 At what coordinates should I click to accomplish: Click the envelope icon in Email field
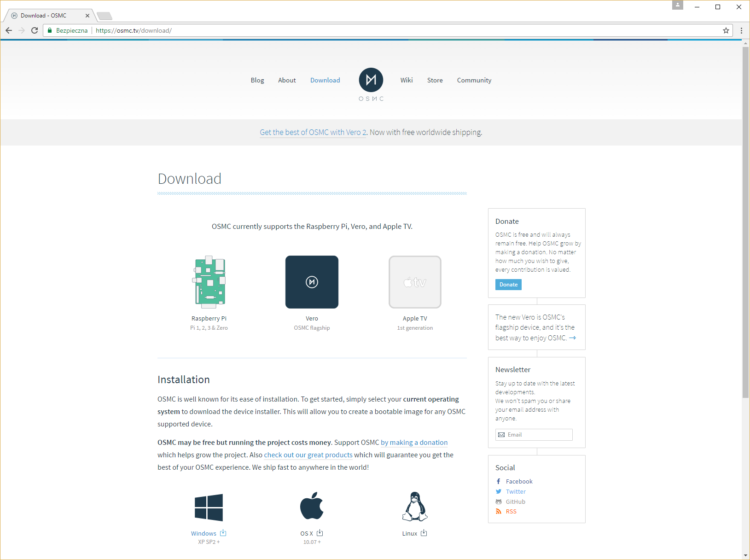tap(501, 435)
